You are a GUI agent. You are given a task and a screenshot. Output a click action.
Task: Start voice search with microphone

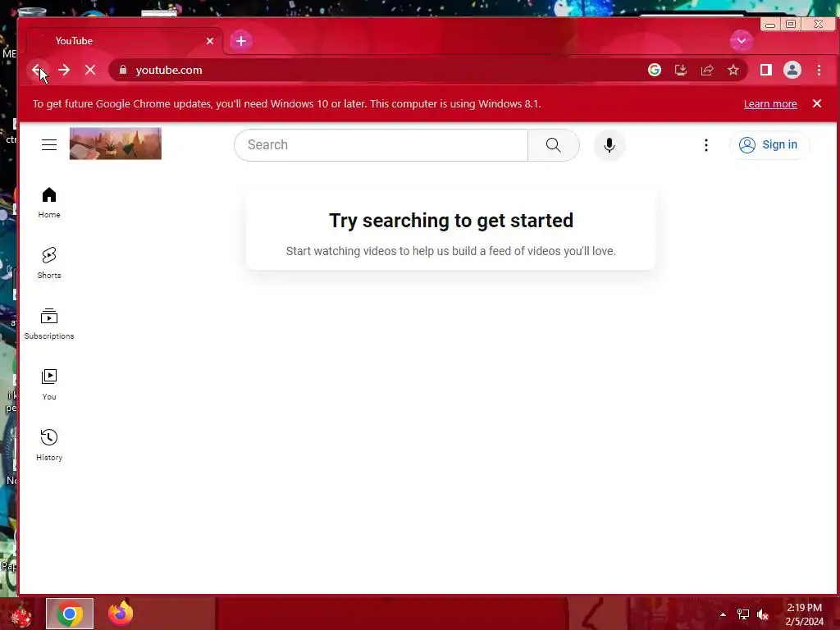coord(609,144)
